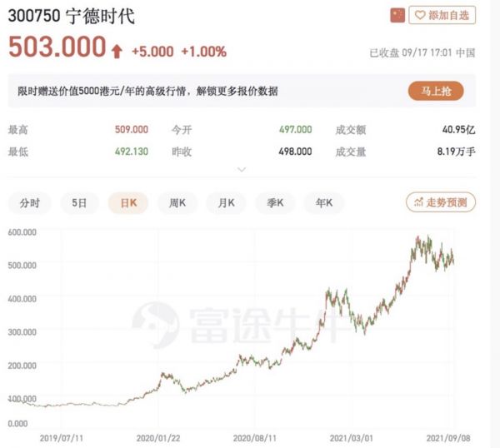Click the red up-arrow beside the price
The height and width of the screenshot is (448, 500).
tap(117, 52)
